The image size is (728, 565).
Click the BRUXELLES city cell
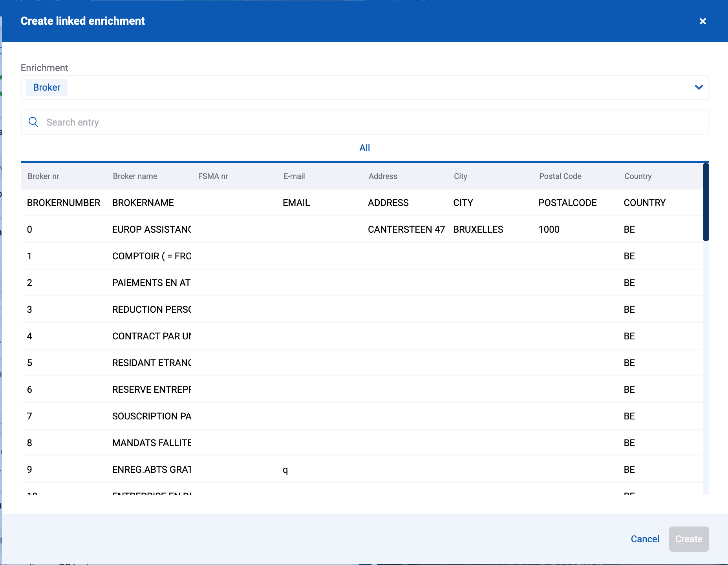478,230
